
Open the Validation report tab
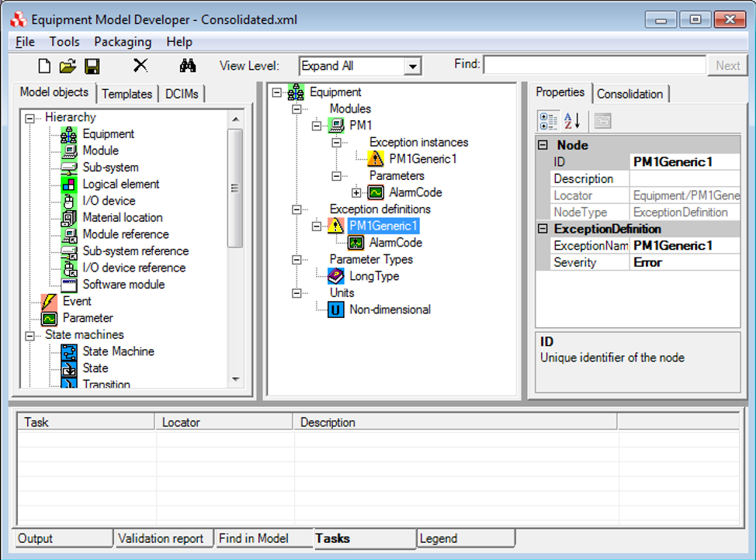click(x=161, y=538)
